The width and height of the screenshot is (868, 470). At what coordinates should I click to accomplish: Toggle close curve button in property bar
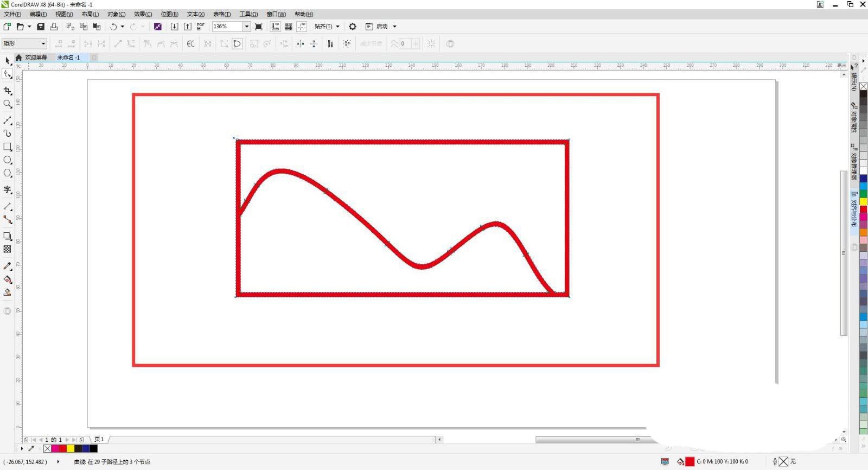(237, 44)
